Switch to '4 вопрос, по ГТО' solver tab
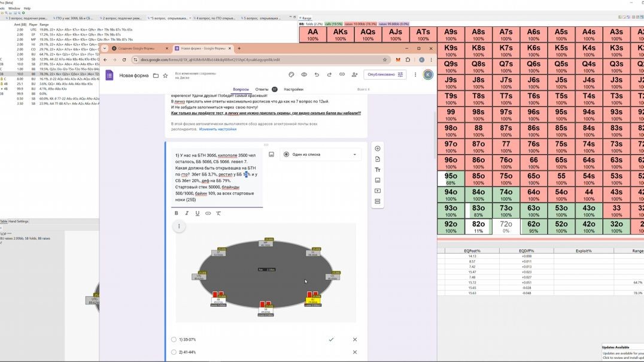Screen dimensions: 644x362 (215, 18)
